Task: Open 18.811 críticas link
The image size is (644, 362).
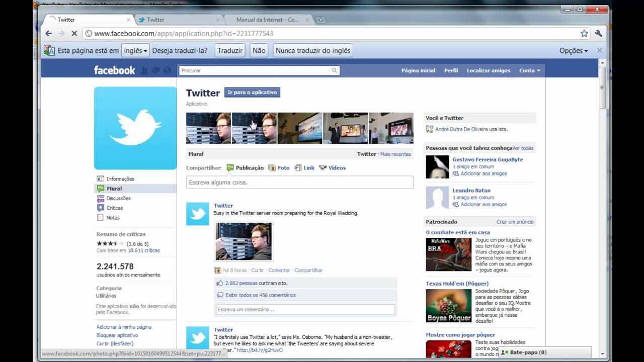Action: (143, 250)
